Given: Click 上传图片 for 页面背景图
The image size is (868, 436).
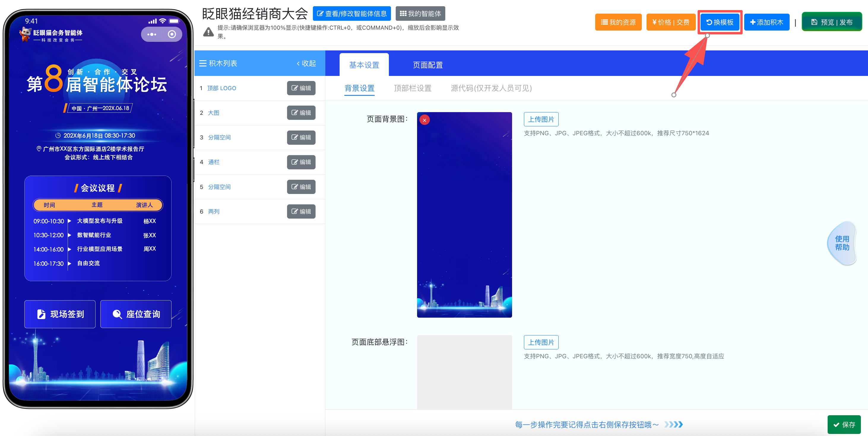Looking at the screenshot, I should 541,119.
